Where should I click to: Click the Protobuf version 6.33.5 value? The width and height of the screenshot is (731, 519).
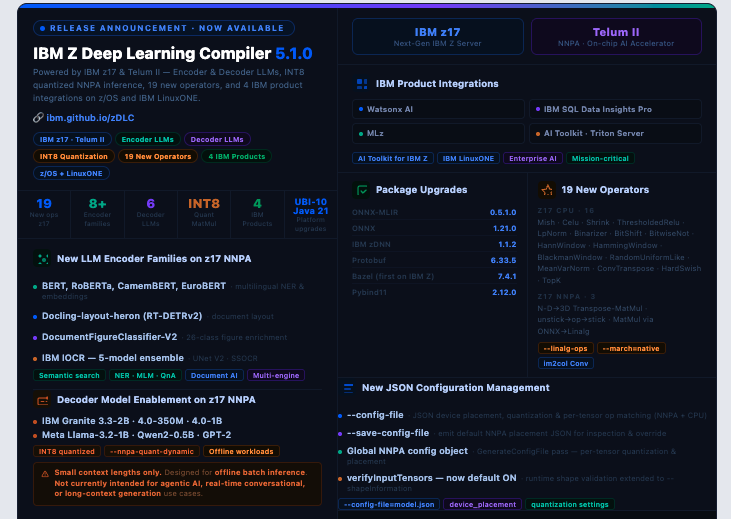[503, 260]
